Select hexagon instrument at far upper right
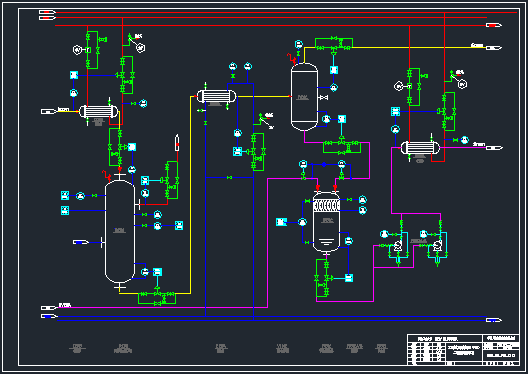This screenshot has height=374, width=528. (463, 84)
